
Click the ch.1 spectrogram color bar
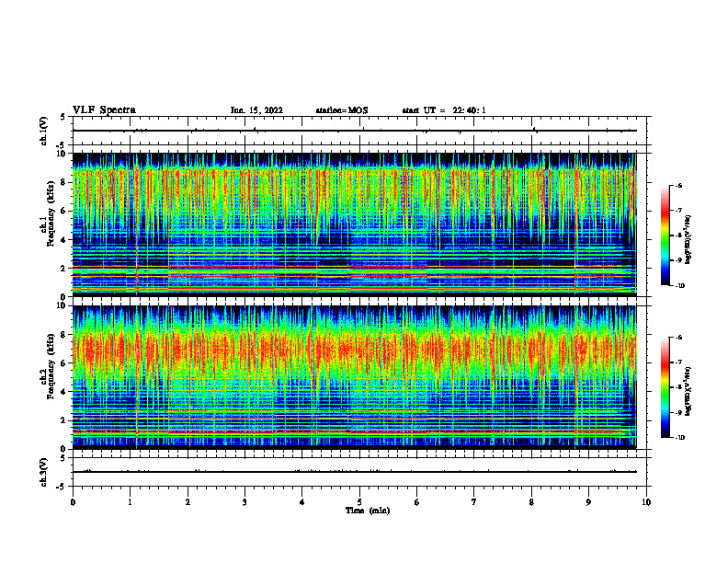(x=665, y=236)
